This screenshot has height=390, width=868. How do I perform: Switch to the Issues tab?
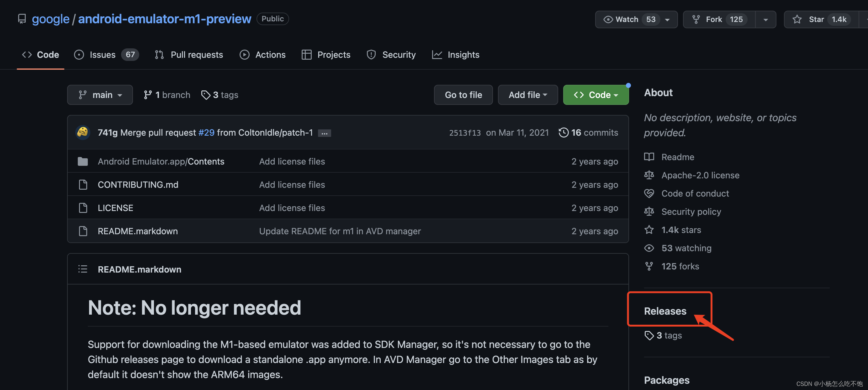click(x=102, y=55)
